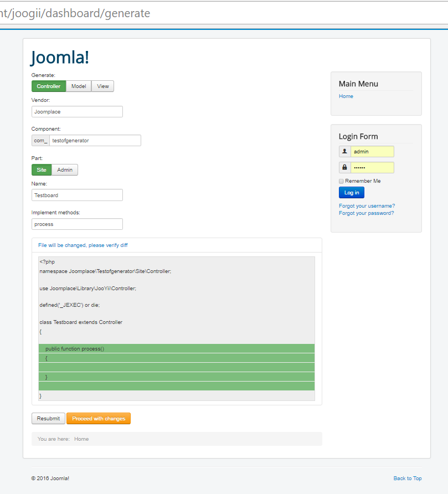Click the Main Menu heading
The width and height of the screenshot is (448, 494).
click(x=358, y=84)
